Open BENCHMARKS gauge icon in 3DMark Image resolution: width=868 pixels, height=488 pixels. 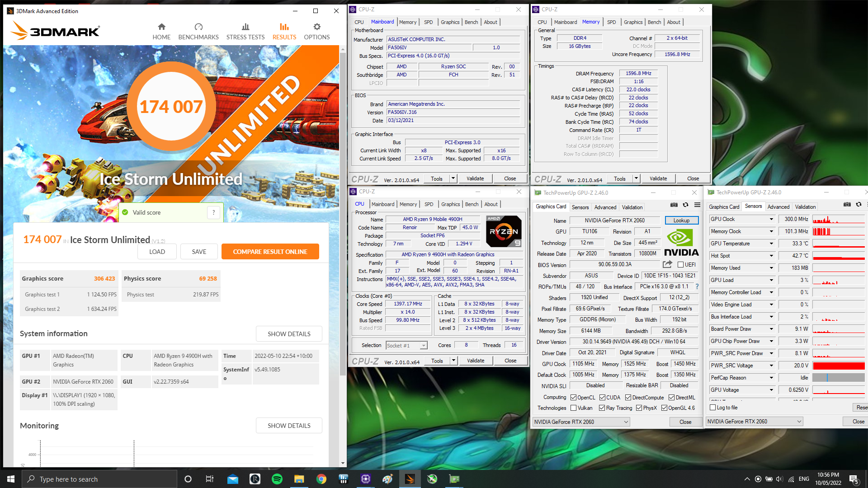click(x=198, y=27)
